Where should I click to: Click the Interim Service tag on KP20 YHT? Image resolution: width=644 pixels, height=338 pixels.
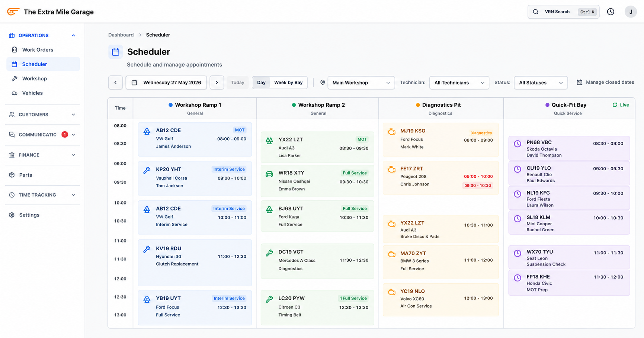pyautogui.click(x=229, y=169)
